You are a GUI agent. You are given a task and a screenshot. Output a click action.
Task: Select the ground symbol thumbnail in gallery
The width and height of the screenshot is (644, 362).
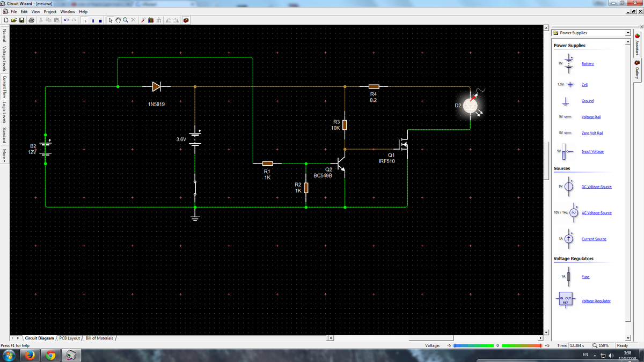pos(565,101)
